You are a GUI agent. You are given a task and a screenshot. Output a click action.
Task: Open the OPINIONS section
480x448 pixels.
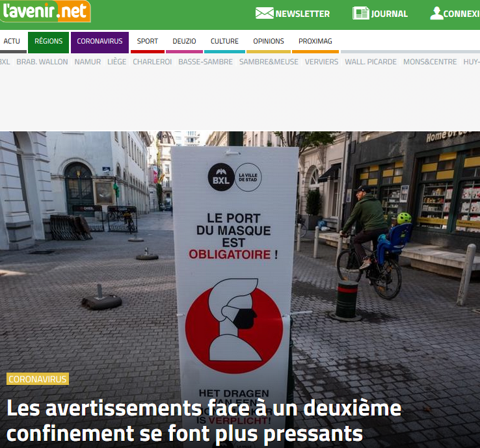pyautogui.click(x=269, y=41)
